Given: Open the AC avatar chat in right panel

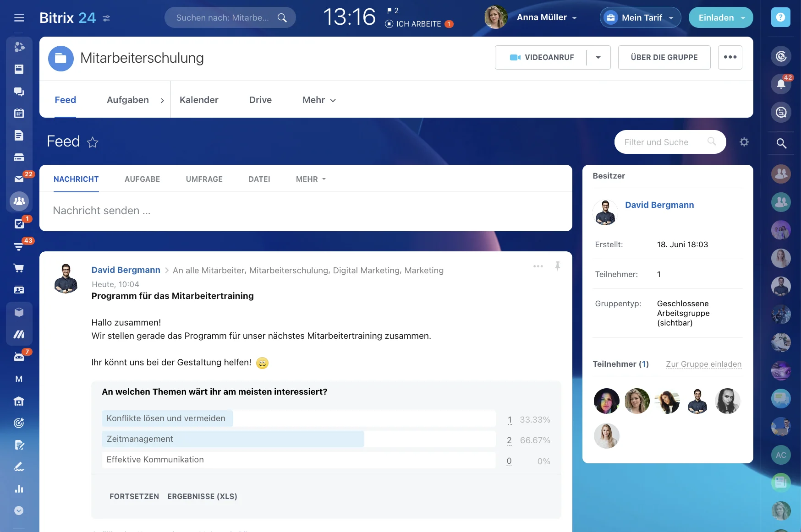Looking at the screenshot, I should [x=781, y=455].
